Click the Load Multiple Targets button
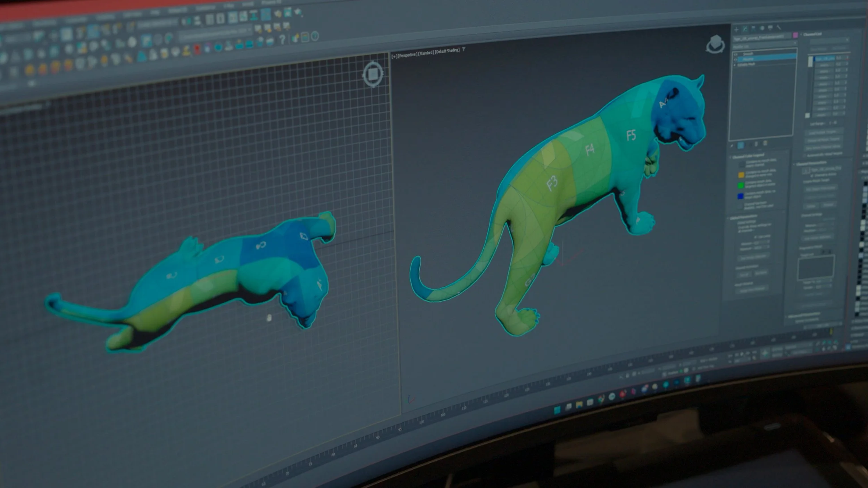 [823, 132]
